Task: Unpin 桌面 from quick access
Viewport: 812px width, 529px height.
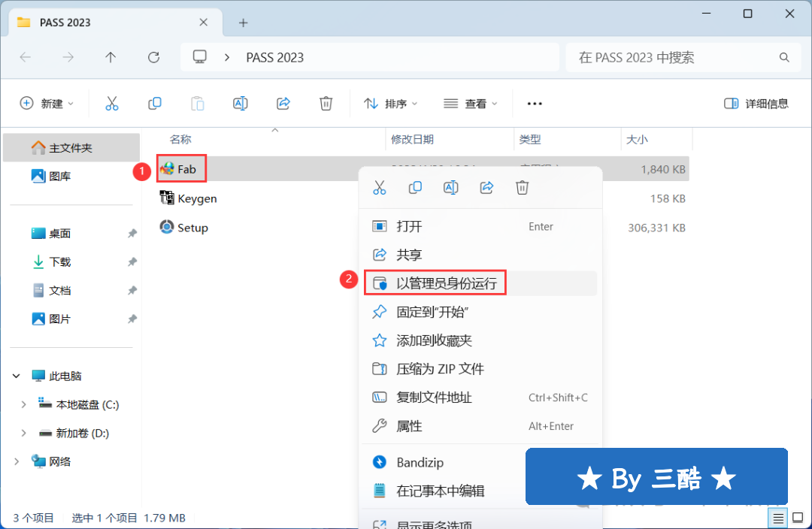Action: [x=132, y=234]
